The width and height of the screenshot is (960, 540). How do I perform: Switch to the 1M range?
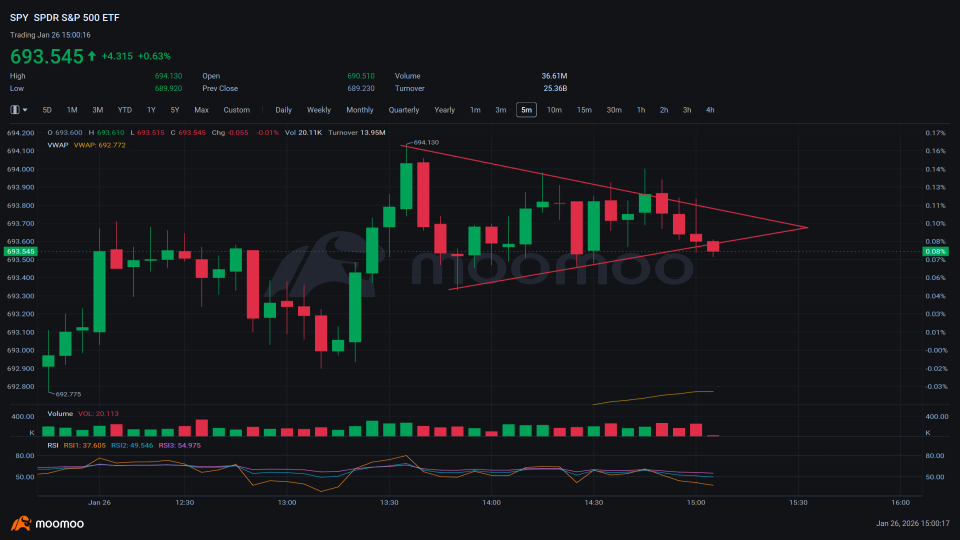coord(72,110)
